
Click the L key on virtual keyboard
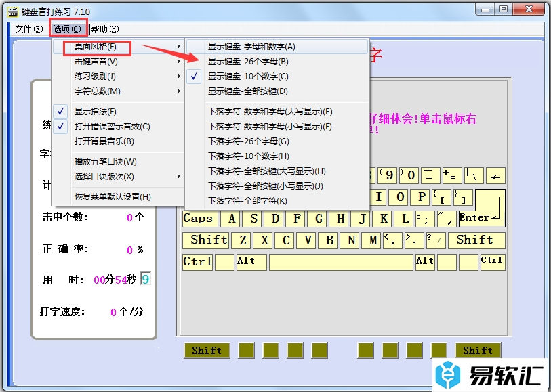(x=405, y=219)
